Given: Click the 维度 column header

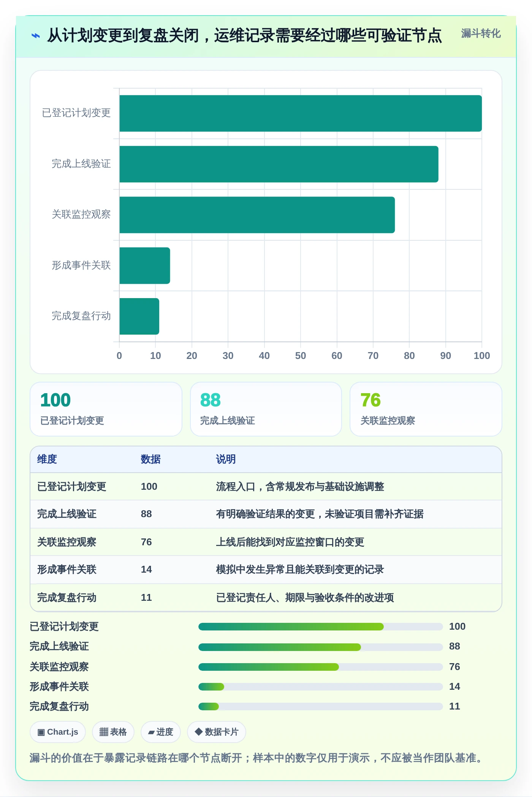Looking at the screenshot, I should pos(47,459).
